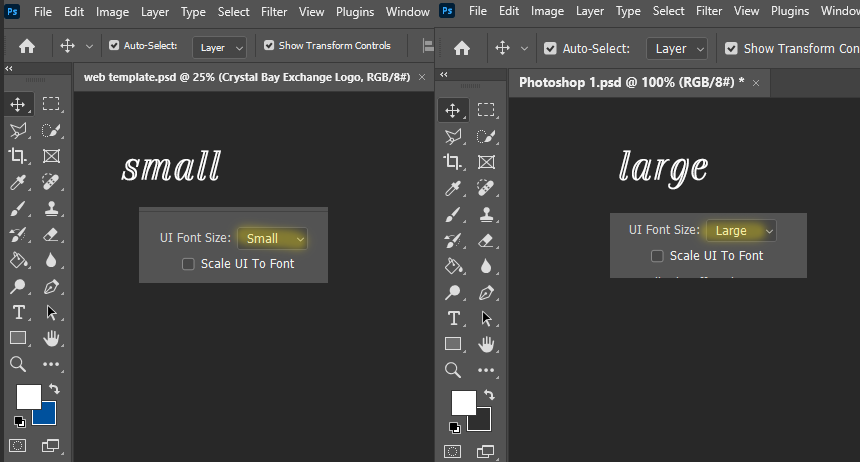Viewport: 860px width, 462px height.
Task: Select the Crop tool in left window
Action: [18, 156]
